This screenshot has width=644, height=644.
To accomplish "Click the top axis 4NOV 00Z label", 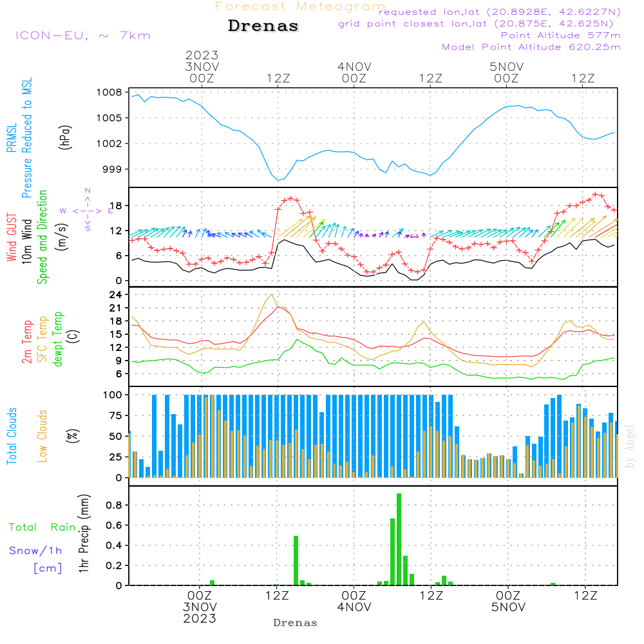I will (354, 72).
